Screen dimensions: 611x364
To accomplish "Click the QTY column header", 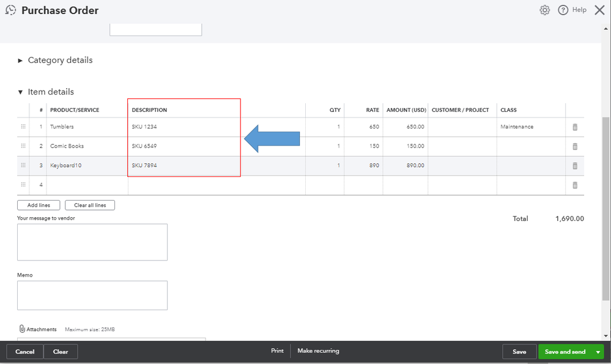I will point(335,110).
